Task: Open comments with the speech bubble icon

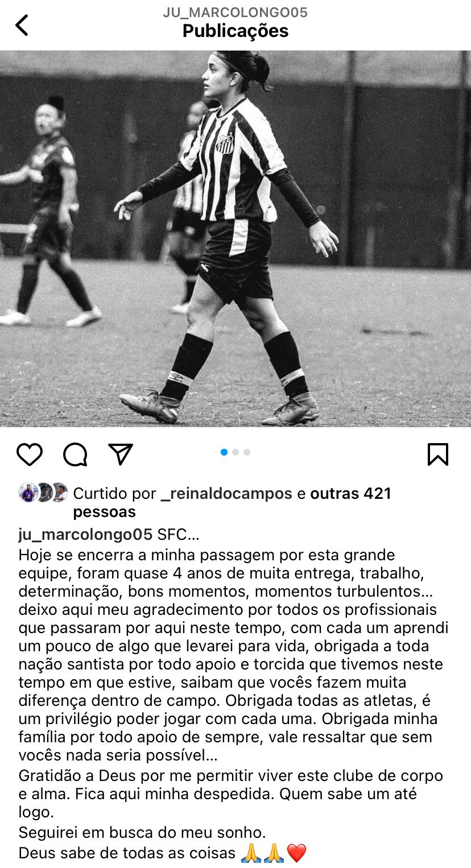Action: coord(75,454)
